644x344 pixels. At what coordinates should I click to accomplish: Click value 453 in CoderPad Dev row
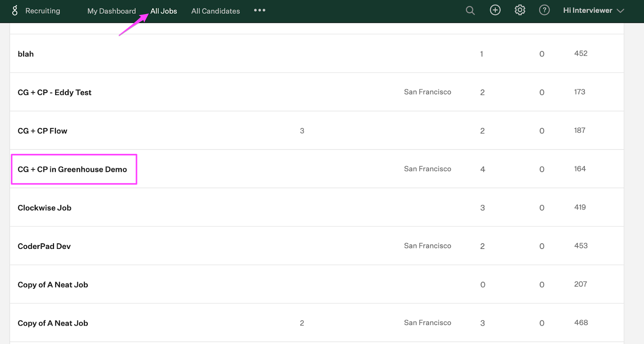point(581,246)
